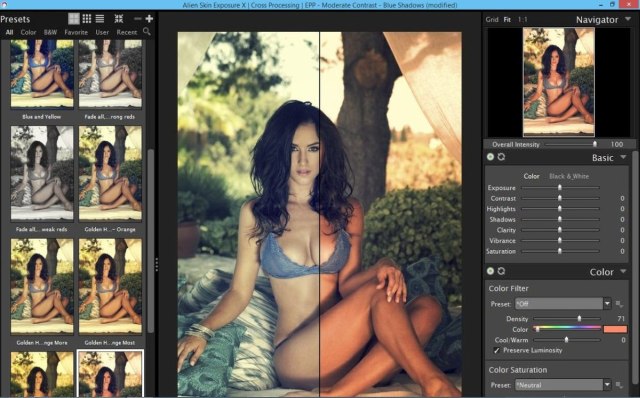The height and width of the screenshot is (398, 640).
Task: Switch Basic panel to Black & White mode
Action: [x=569, y=176]
